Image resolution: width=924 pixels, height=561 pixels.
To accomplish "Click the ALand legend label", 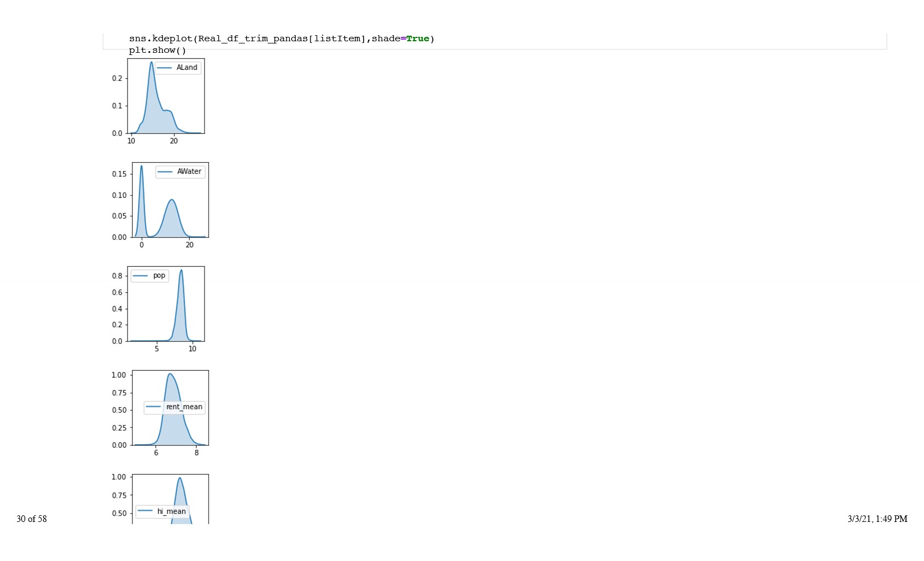I will [186, 68].
